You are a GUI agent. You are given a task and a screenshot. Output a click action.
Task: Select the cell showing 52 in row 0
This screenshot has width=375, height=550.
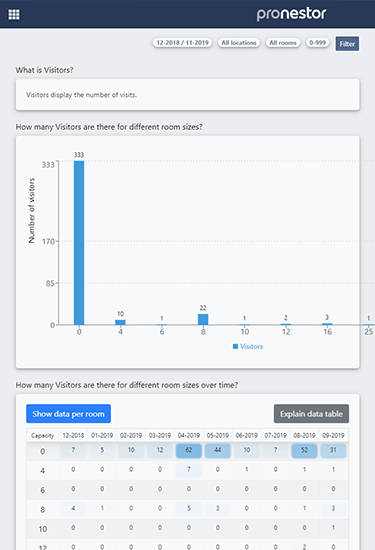point(304,451)
